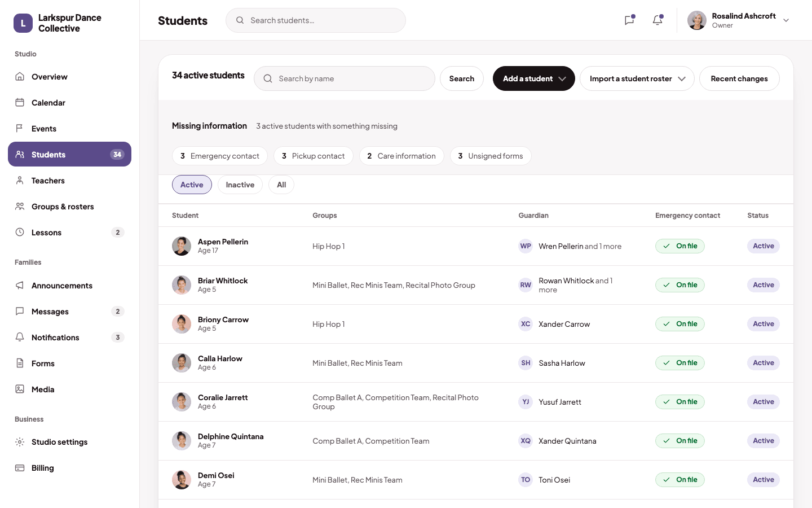Click the Announcements megaphone icon

click(x=20, y=286)
